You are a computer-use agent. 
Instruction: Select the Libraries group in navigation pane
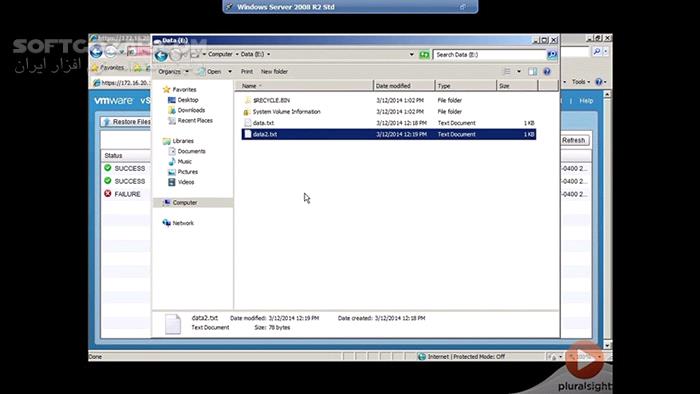coord(178,141)
